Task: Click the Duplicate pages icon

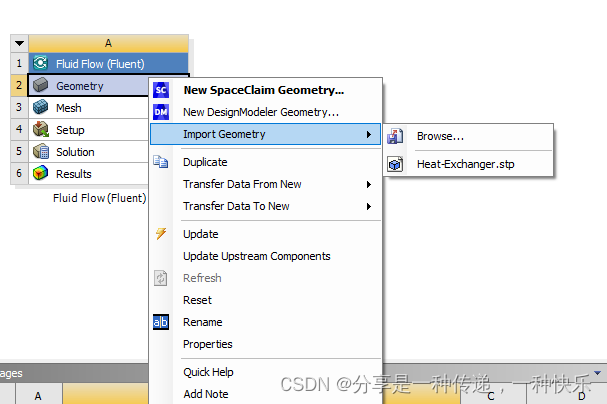Action: [161, 161]
